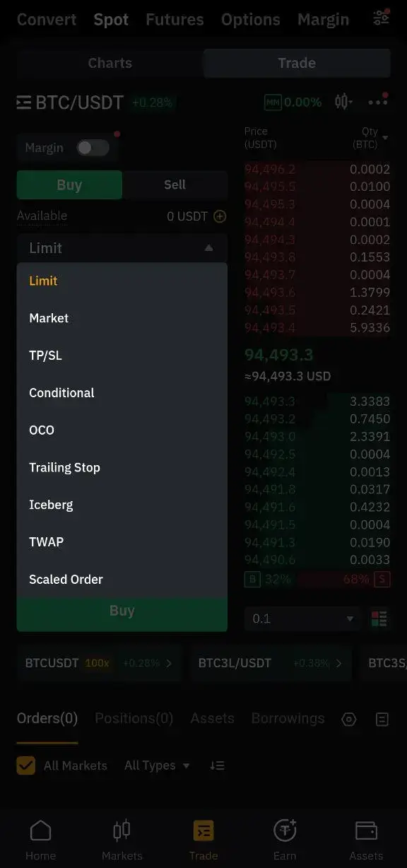Viewport: 407px width, 868px height.
Task: Click the orders settings gear icon
Action: pyautogui.click(x=348, y=719)
